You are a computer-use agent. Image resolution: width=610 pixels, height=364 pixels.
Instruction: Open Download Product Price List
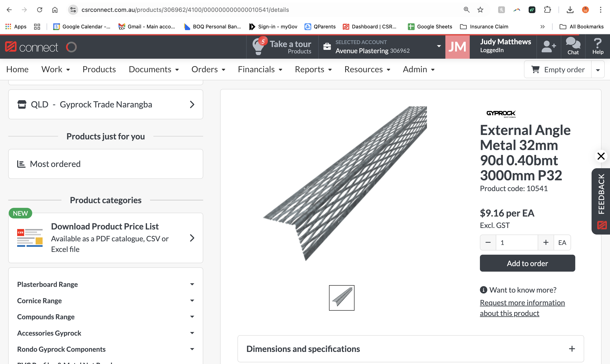(x=106, y=238)
